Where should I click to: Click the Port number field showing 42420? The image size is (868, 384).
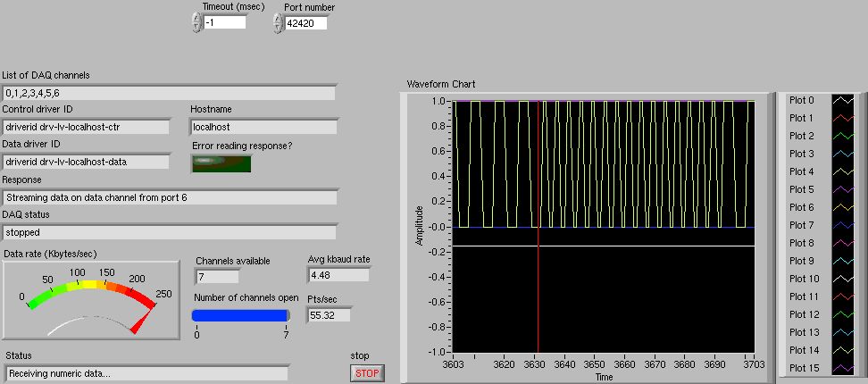coord(306,23)
